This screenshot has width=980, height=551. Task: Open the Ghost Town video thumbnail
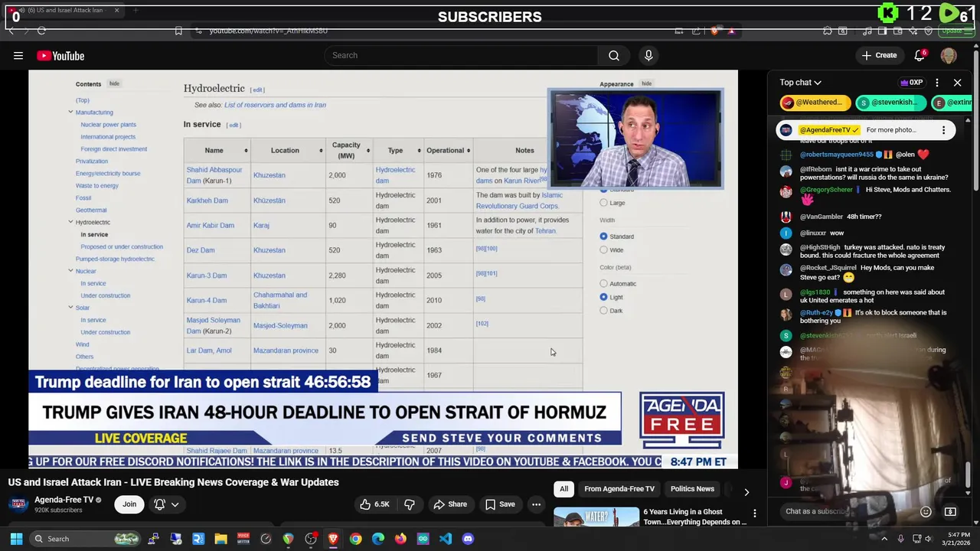tap(596, 517)
